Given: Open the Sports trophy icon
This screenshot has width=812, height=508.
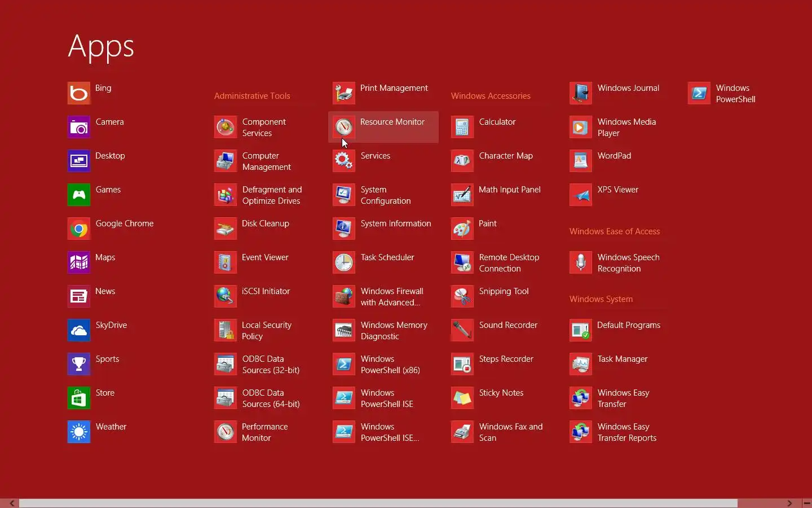Looking at the screenshot, I should pos(79,364).
